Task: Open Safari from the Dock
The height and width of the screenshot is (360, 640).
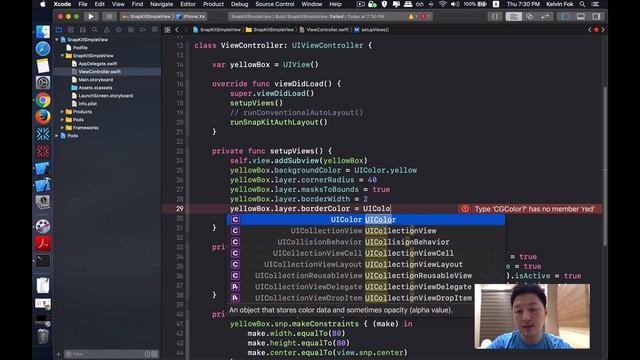Action: 43,49
